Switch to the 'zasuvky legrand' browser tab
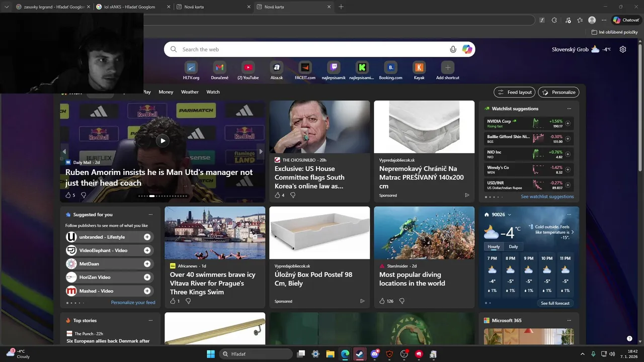This screenshot has width=644, height=362. click(53, 7)
